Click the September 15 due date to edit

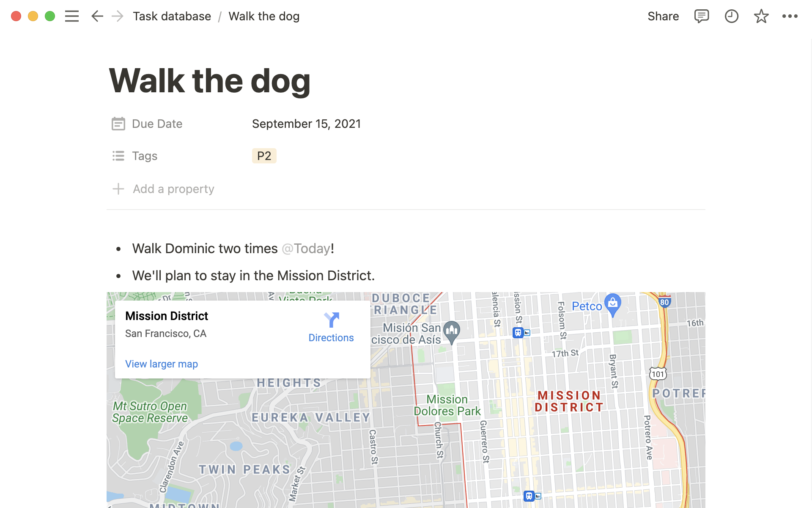(x=306, y=124)
